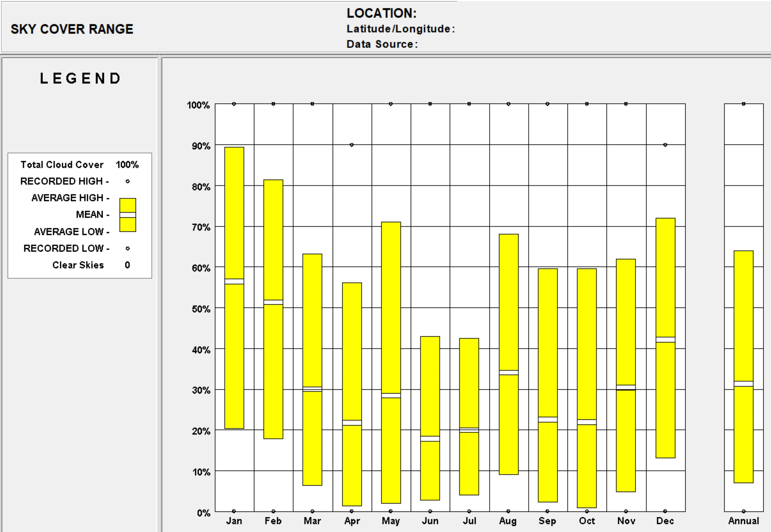The height and width of the screenshot is (532, 771).
Task: Click 'MEAN -' legend entry
Action: [93, 215]
